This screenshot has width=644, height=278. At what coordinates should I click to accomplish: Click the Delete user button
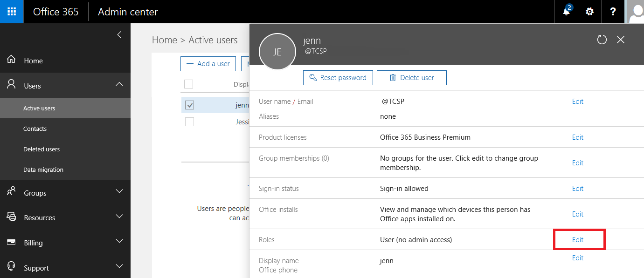(x=411, y=78)
